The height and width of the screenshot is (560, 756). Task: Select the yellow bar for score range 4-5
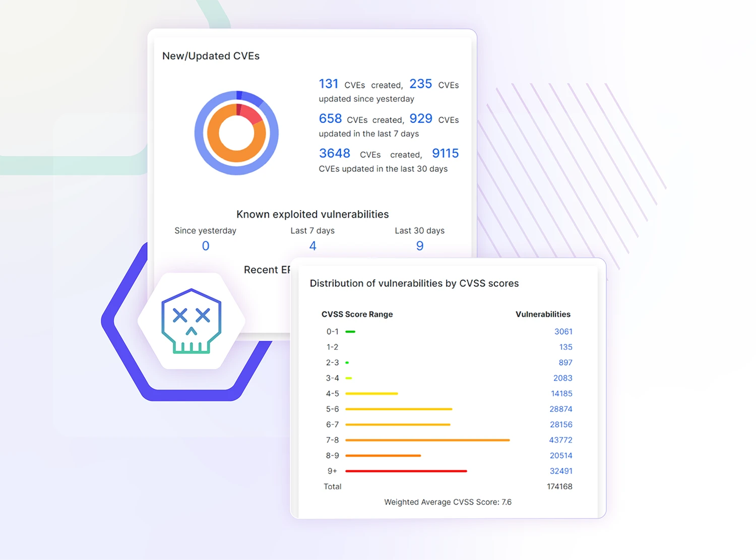(371, 394)
